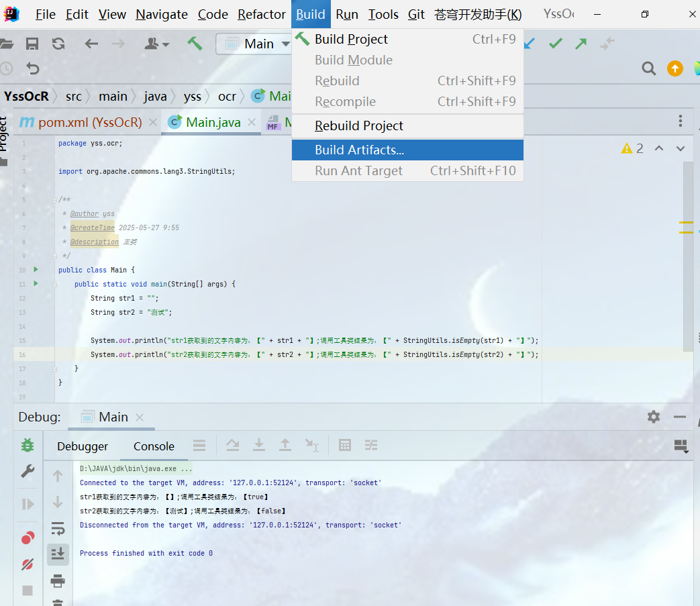
Task: Open editor tabs more options menu
Action: (x=681, y=121)
